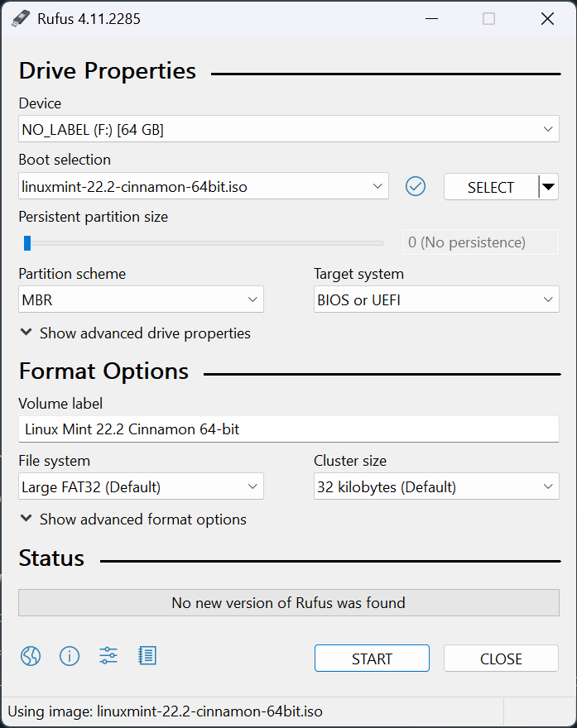Open application settings sliders icon
The image size is (577, 728).
(108, 657)
